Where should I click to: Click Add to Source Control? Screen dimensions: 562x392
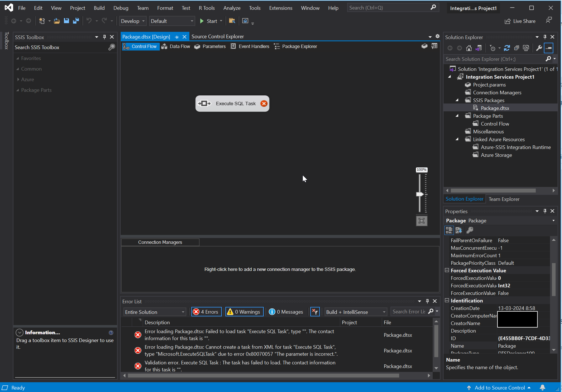pos(500,388)
